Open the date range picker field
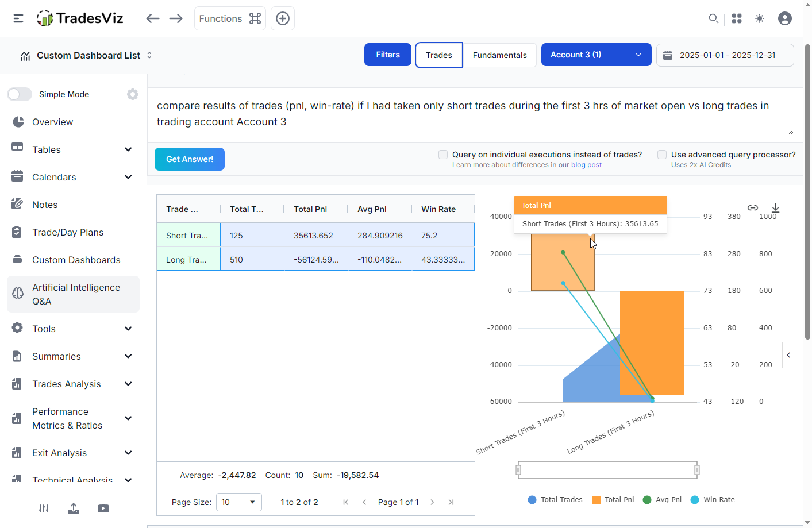 tap(725, 55)
